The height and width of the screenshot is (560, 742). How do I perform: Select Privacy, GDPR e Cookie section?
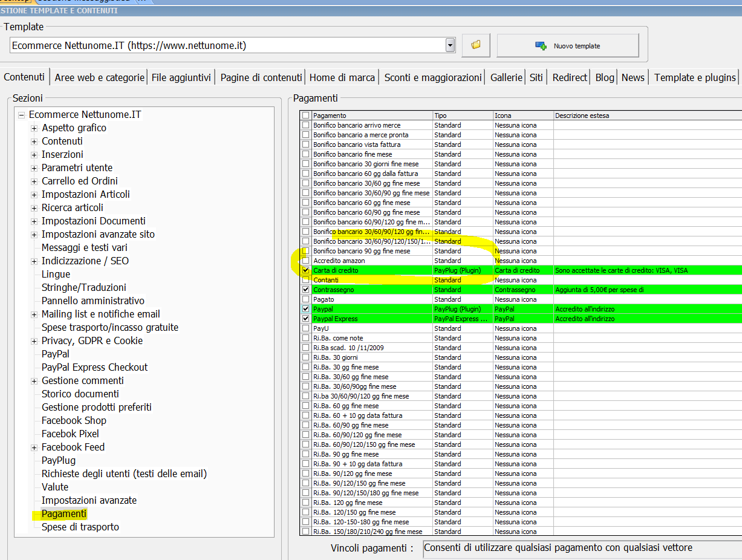tap(92, 340)
